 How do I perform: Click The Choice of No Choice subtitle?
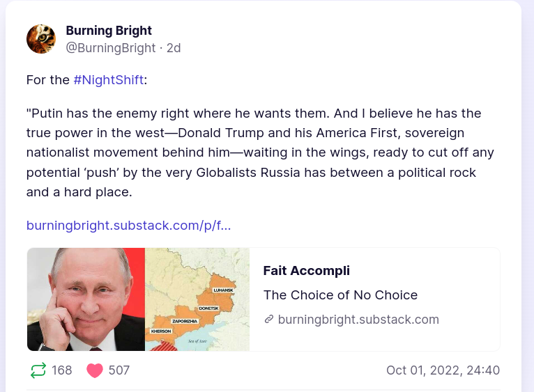click(x=340, y=295)
